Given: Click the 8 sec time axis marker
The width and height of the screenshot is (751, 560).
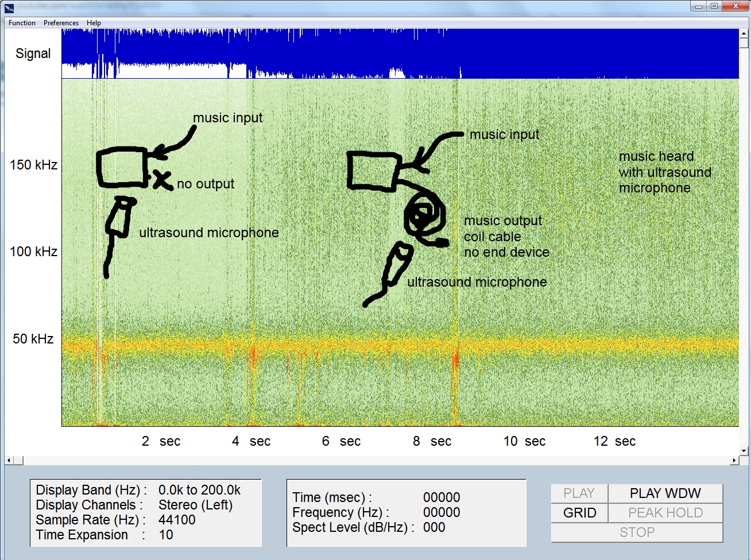Looking at the screenshot, I should (x=432, y=441).
